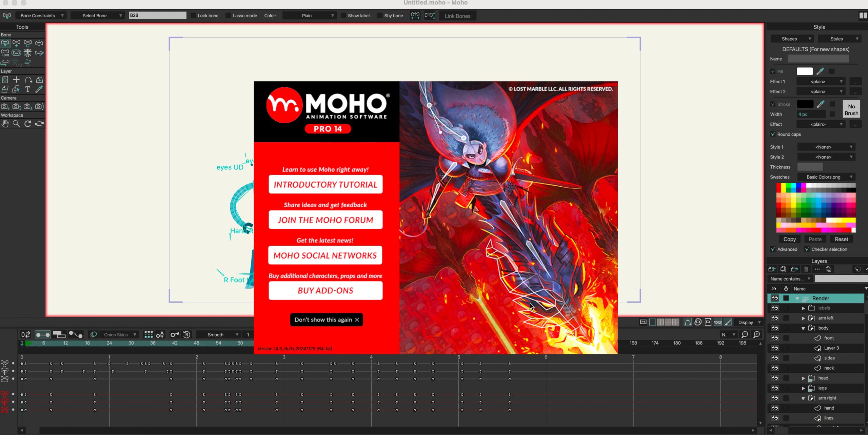The image size is (868, 435).
Task: Select the Bind Points bone tool with pencil
Action: tap(39, 53)
